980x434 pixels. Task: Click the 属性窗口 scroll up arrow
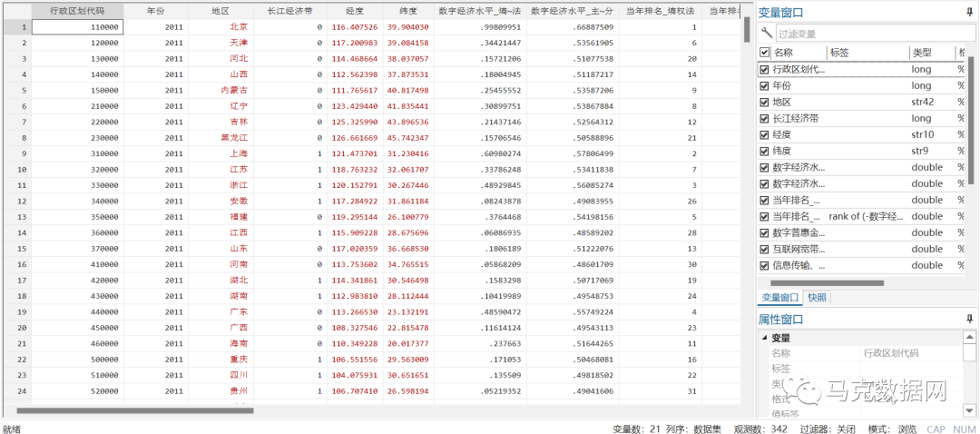tap(969, 337)
